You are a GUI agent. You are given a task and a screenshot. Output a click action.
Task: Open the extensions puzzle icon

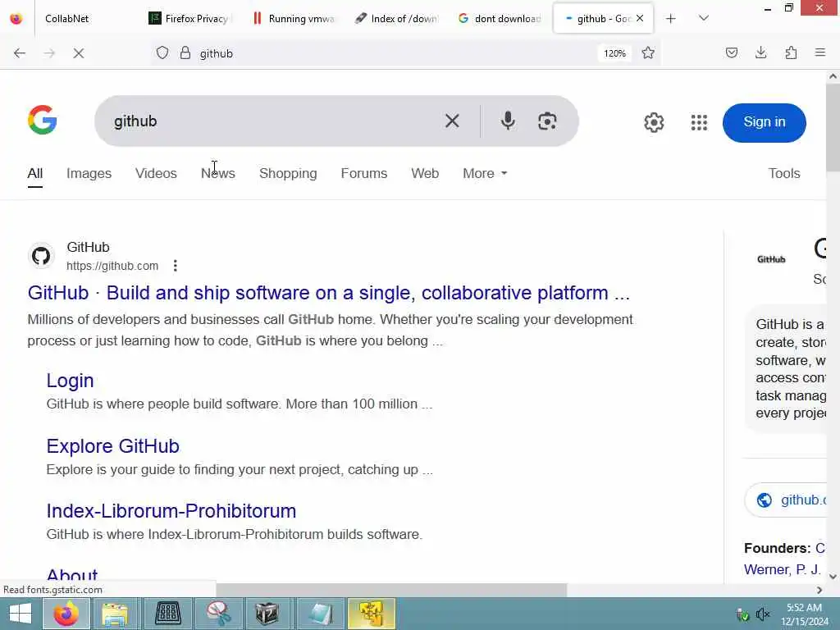(x=791, y=53)
